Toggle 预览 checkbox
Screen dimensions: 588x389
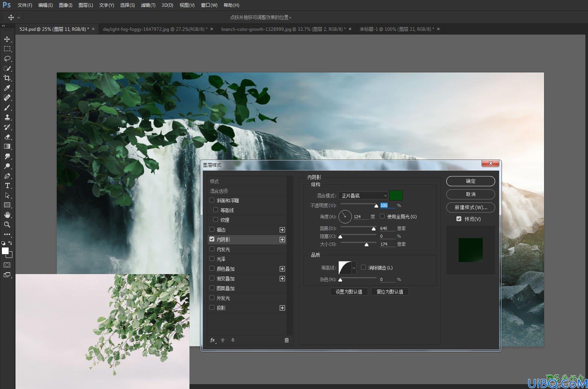[459, 219]
